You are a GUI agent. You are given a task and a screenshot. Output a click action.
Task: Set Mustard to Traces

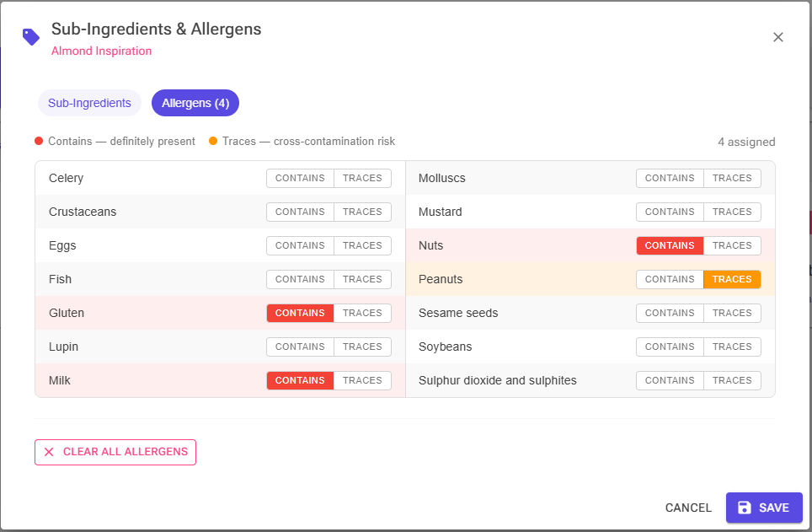pos(732,212)
